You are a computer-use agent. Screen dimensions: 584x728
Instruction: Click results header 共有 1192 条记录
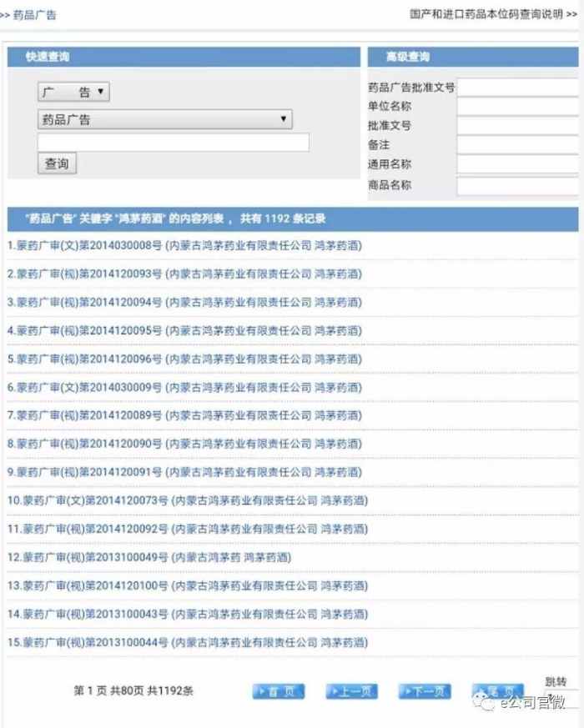pyautogui.click(x=283, y=218)
